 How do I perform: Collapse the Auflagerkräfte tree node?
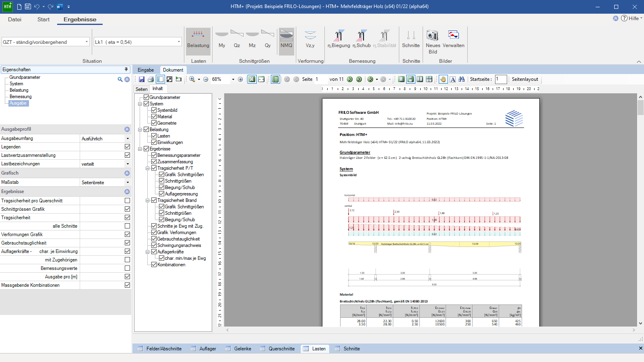(x=147, y=252)
